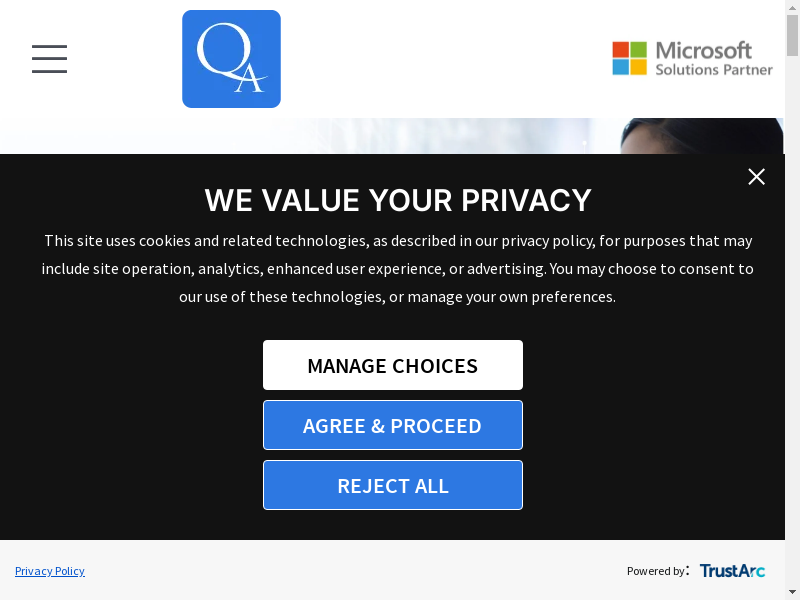
Task: Close the privacy banner with the X
Action: click(756, 177)
